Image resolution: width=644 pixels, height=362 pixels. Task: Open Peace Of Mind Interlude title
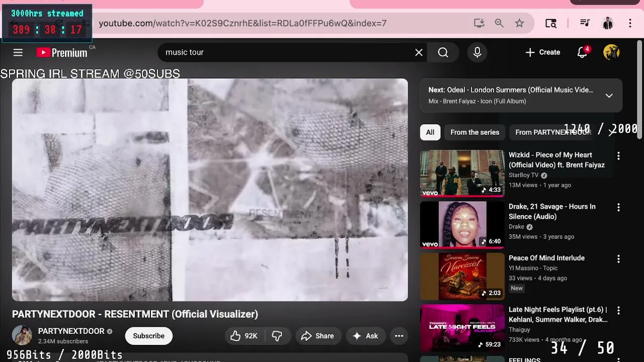click(546, 258)
